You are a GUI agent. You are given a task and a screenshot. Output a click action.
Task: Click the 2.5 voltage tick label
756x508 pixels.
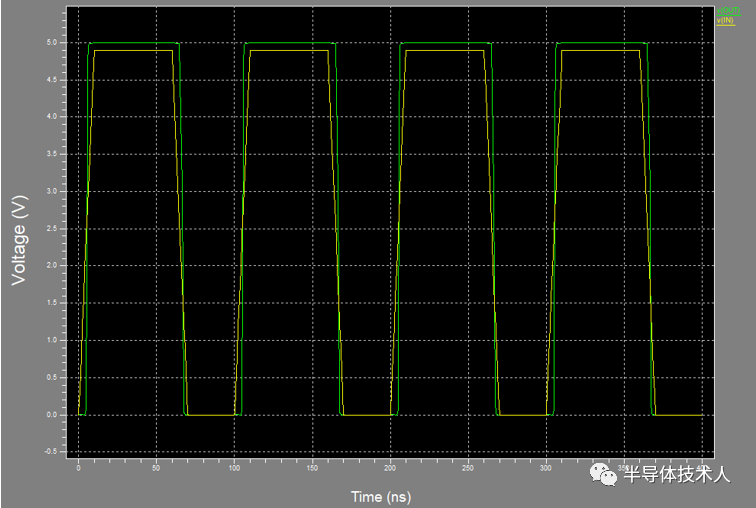pyautogui.click(x=52, y=228)
